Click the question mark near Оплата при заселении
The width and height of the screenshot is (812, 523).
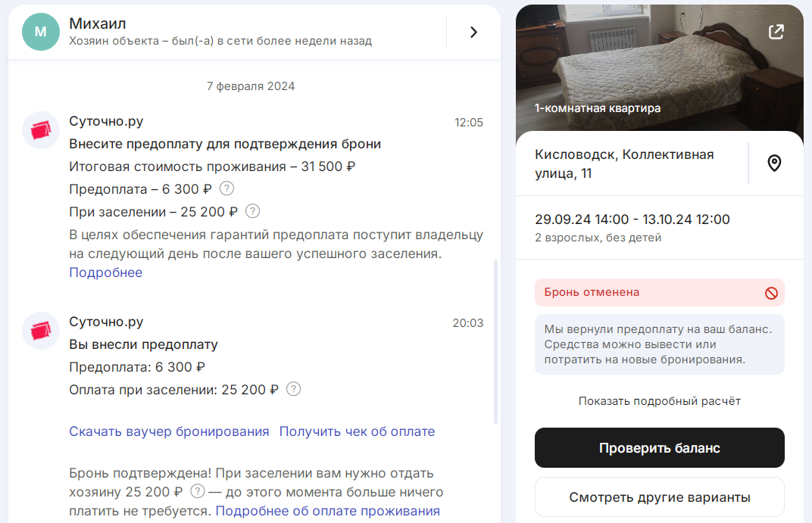point(294,389)
